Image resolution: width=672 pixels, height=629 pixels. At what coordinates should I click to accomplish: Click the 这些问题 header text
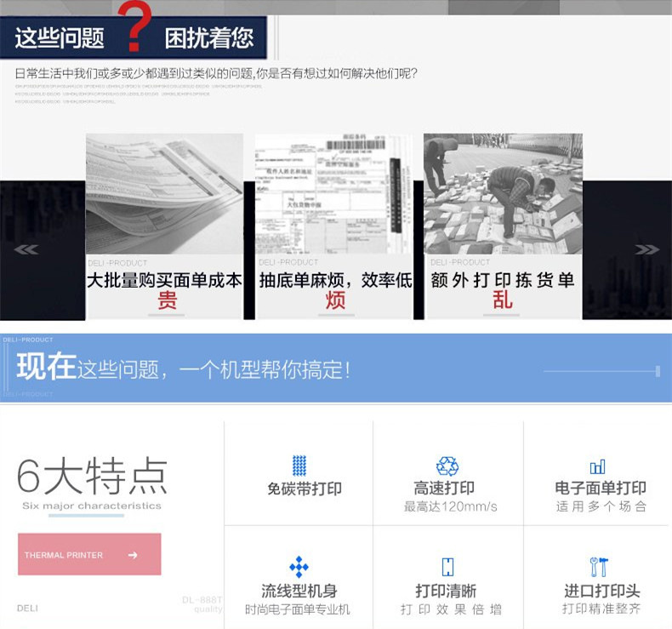pos(60,37)
